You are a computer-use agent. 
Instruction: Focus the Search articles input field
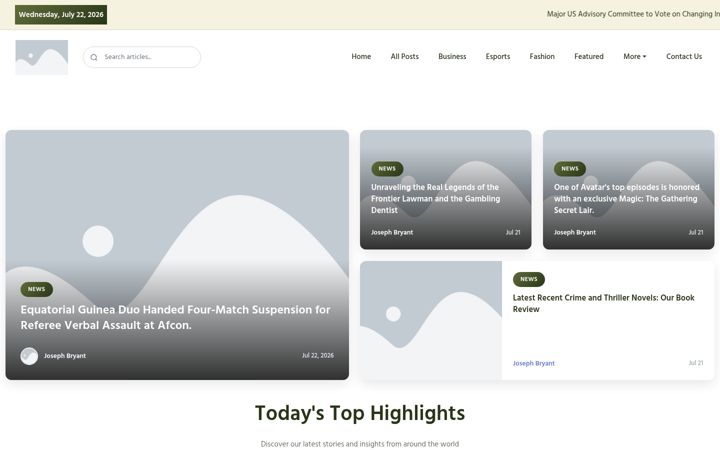[142, 57]
